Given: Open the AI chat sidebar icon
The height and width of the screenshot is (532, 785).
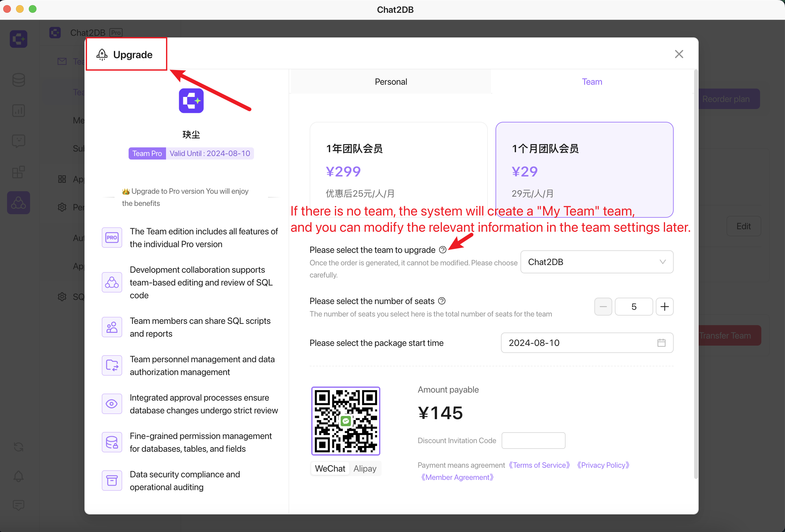Looking at the screenshot, I should [x=19, y=141].
